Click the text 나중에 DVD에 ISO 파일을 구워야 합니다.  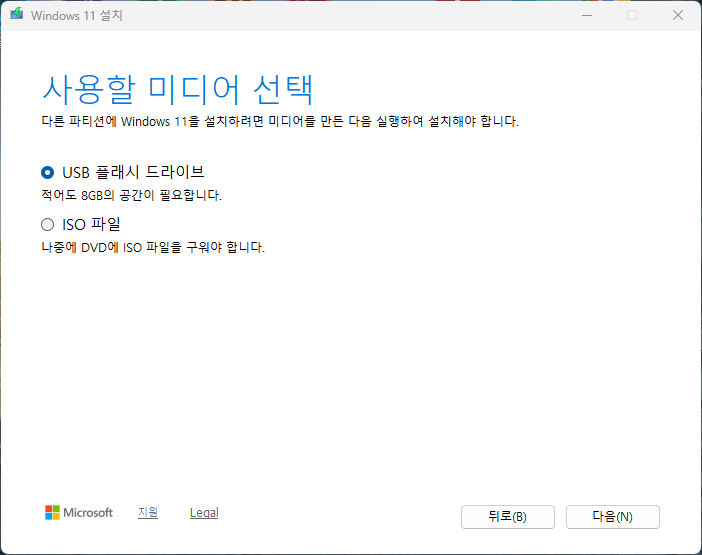[x=153, y=247]
